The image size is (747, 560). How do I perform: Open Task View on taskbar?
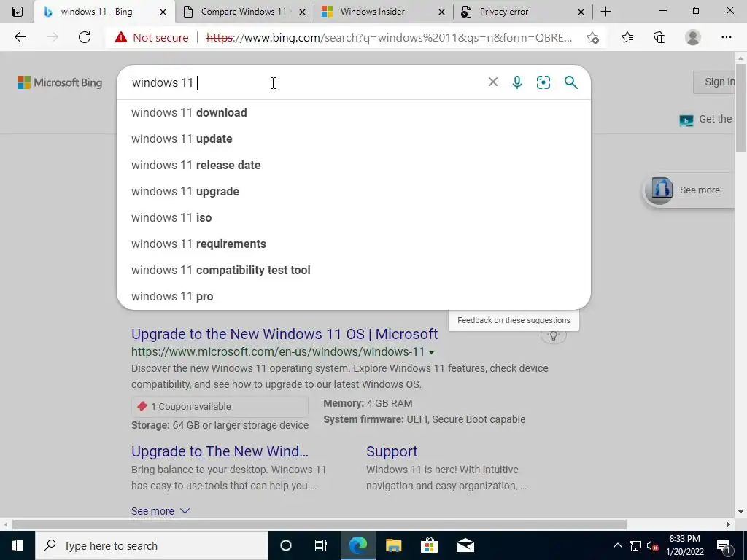(321, 545)
